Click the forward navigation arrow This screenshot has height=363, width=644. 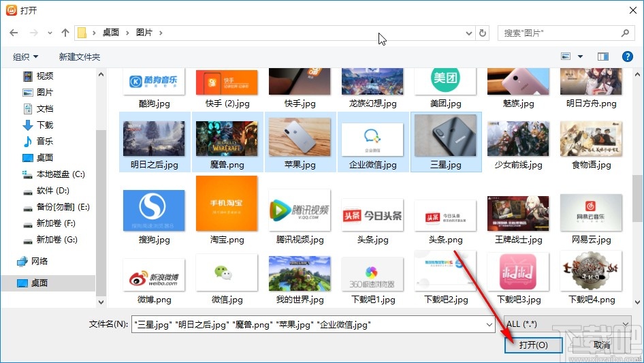(33, 33)
